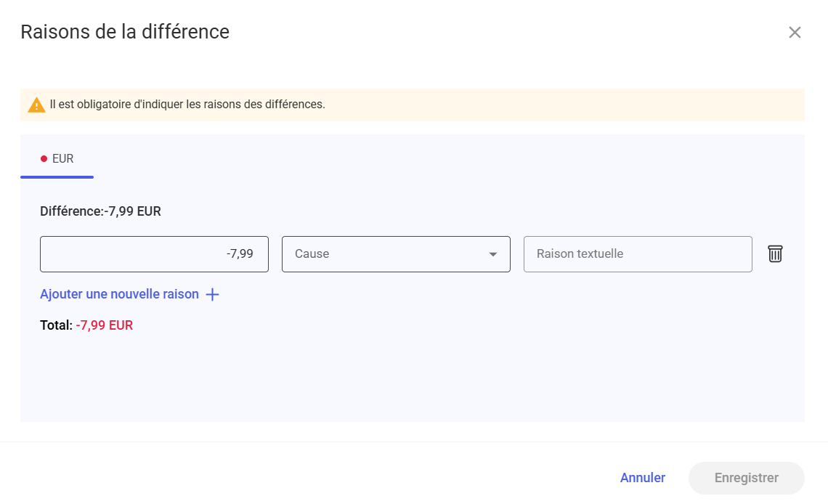
Task: Close the Raisons de la différence dialog
Action: pyautogui.click(x=795, y=33)
